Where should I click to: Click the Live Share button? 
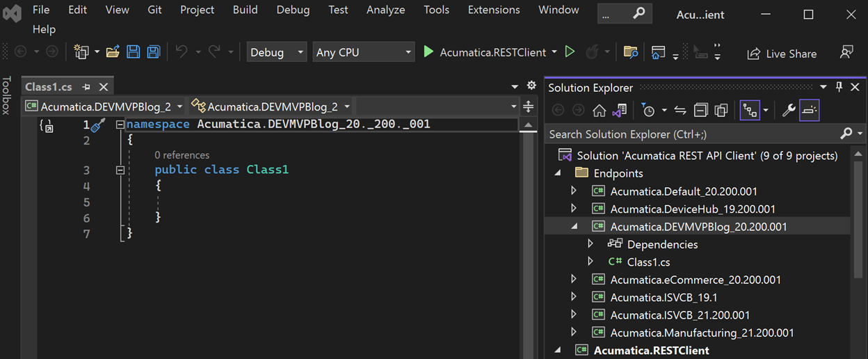(782, 54)
